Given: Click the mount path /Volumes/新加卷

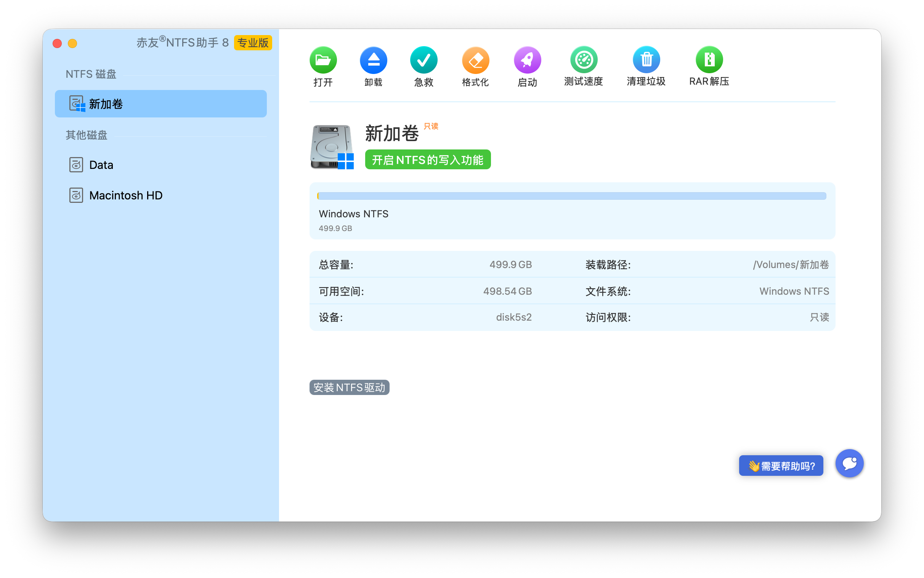Looking at the screenshot, I should tap(791, 265).
